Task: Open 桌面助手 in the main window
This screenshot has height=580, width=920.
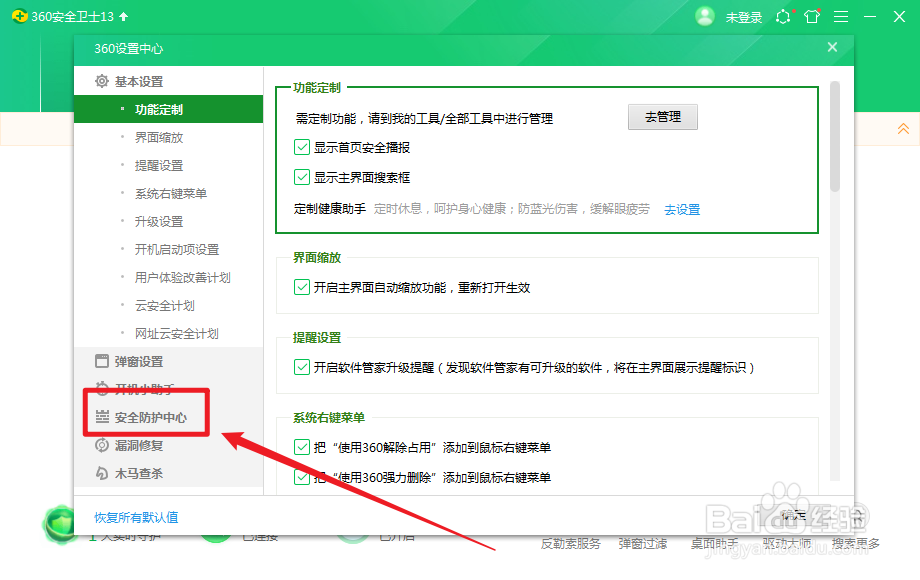Action: click(714, 544)
